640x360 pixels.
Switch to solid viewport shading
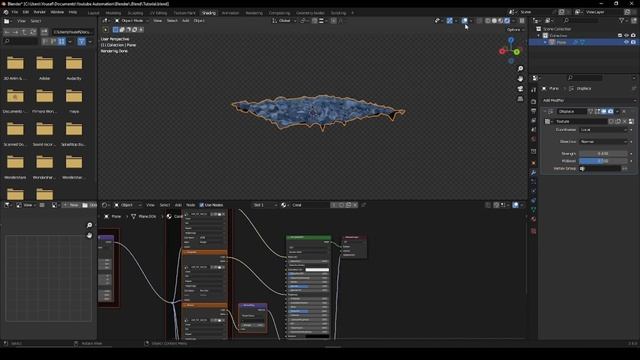coord(494,21)
